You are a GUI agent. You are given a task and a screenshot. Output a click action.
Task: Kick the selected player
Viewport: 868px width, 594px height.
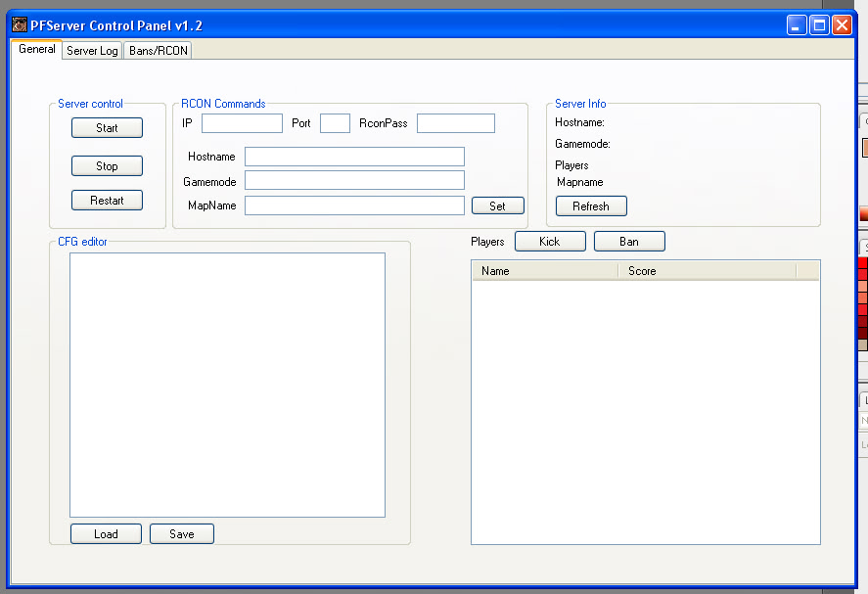pyautogui.click(x=550, y=242)
